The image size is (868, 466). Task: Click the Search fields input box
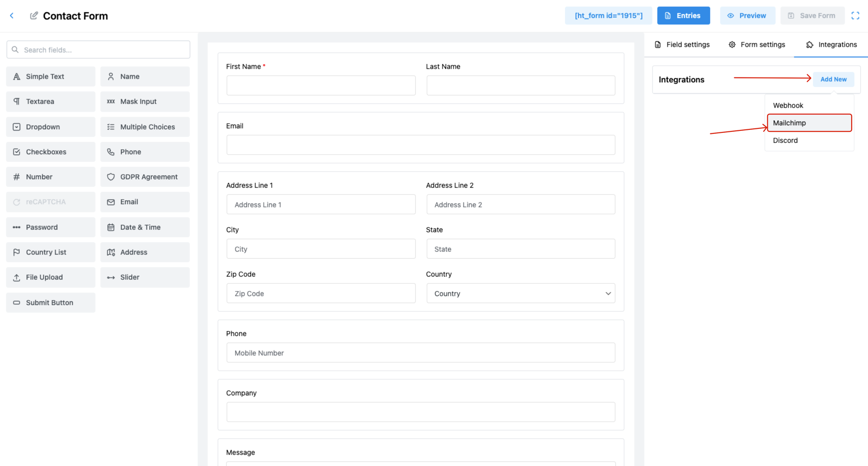point(98,49)
